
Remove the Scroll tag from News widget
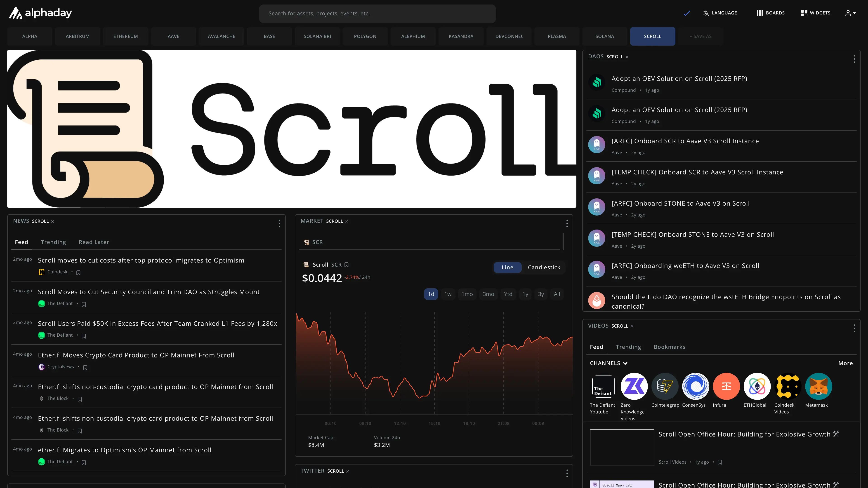coord(53,221)
